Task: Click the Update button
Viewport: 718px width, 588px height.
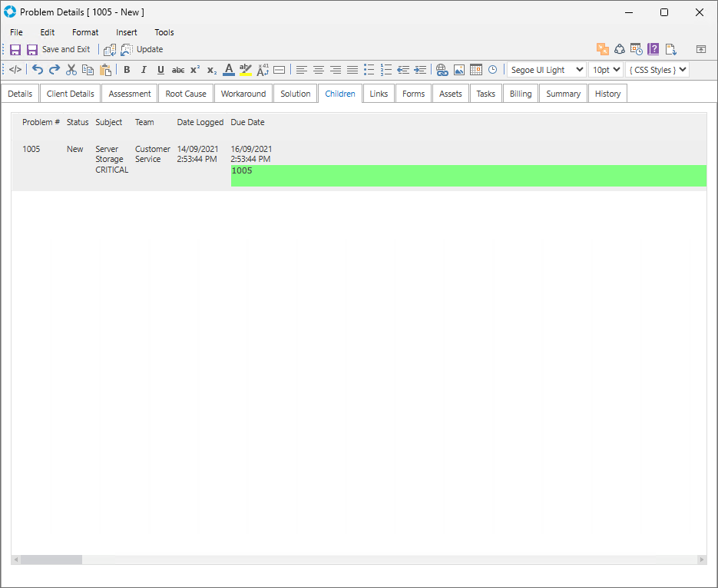Action: pos(142,49)
